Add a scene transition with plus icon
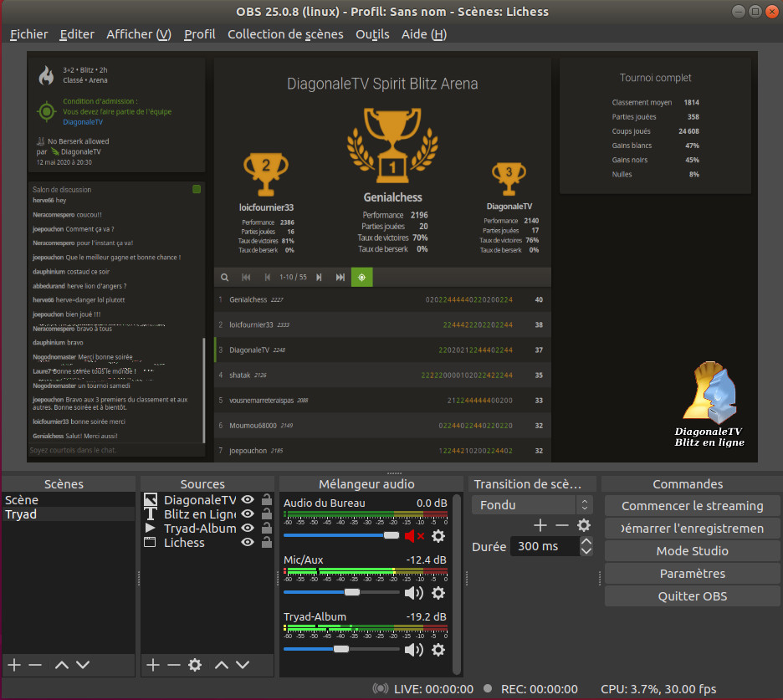The image size is (783, 700). [540, 525]
